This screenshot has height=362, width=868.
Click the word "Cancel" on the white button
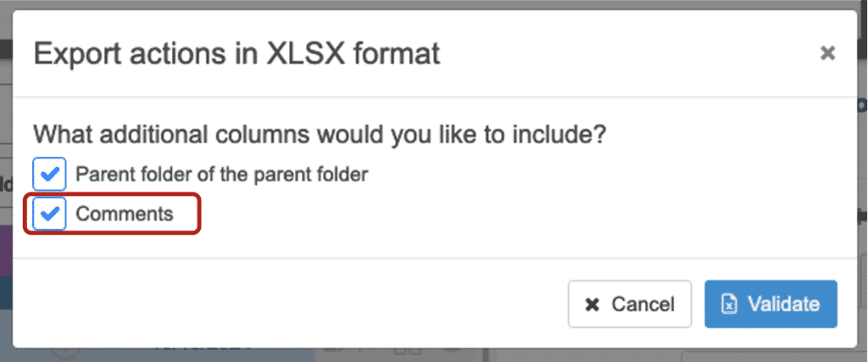pyautogui.click(x=643, y=304)
